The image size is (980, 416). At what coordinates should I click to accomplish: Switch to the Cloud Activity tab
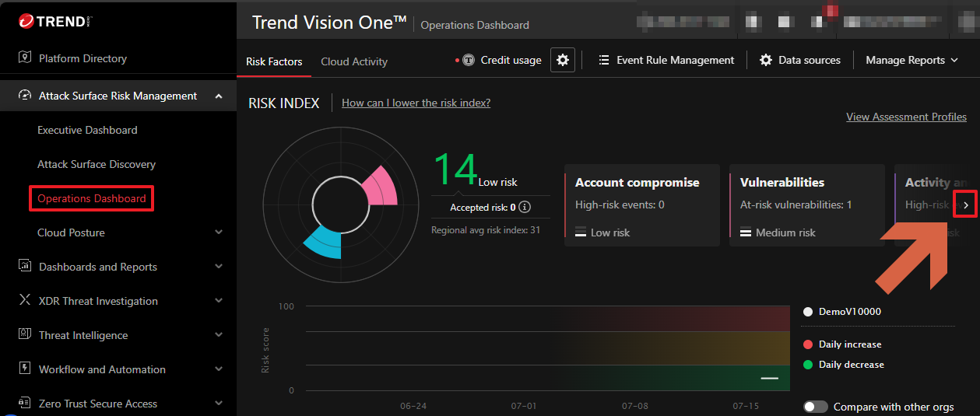[353, 61]
